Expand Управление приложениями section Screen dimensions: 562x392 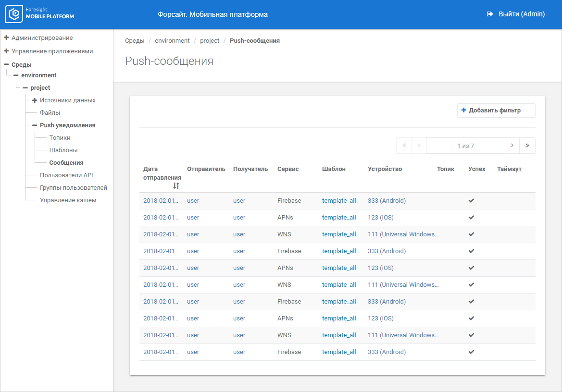[6, 51]
